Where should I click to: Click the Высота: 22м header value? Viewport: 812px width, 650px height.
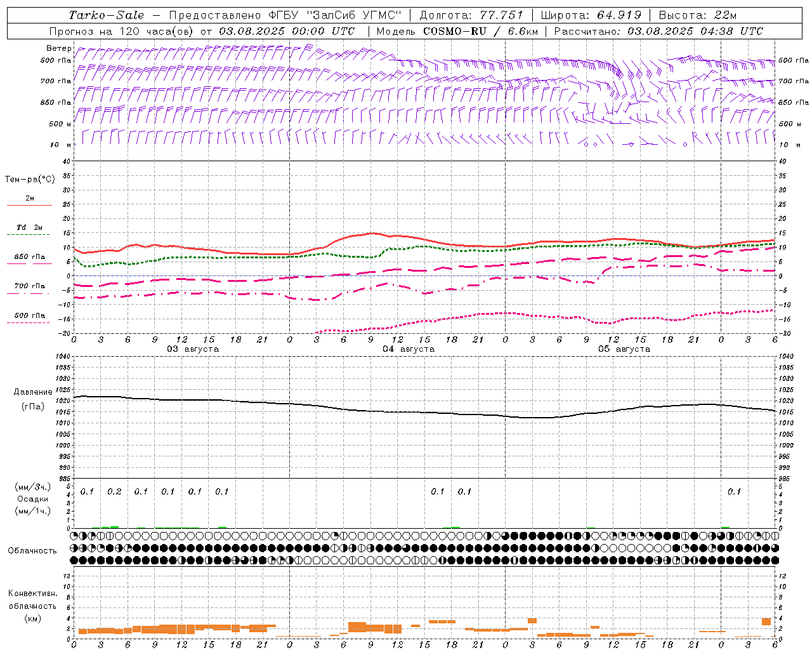[x=698, y=15]
